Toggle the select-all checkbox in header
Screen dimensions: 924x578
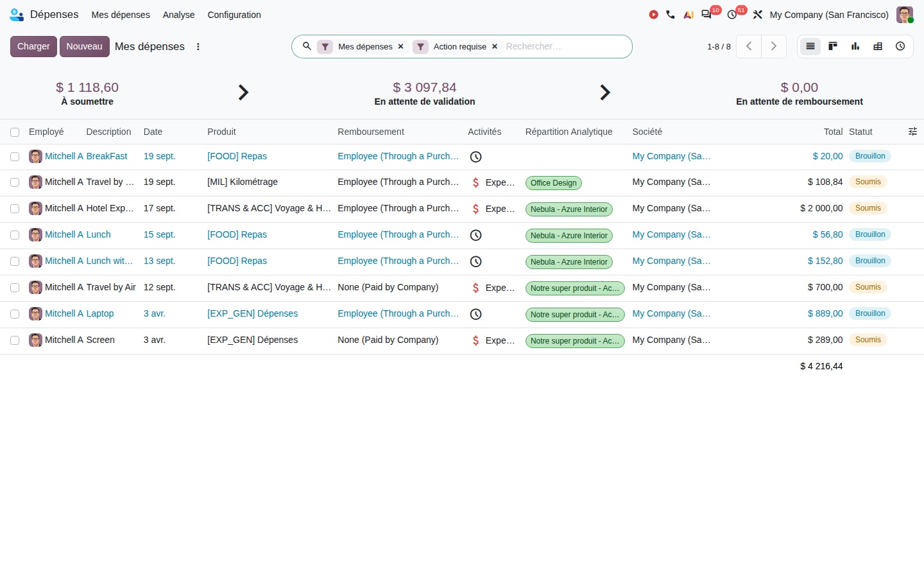[x=15, y=132]
